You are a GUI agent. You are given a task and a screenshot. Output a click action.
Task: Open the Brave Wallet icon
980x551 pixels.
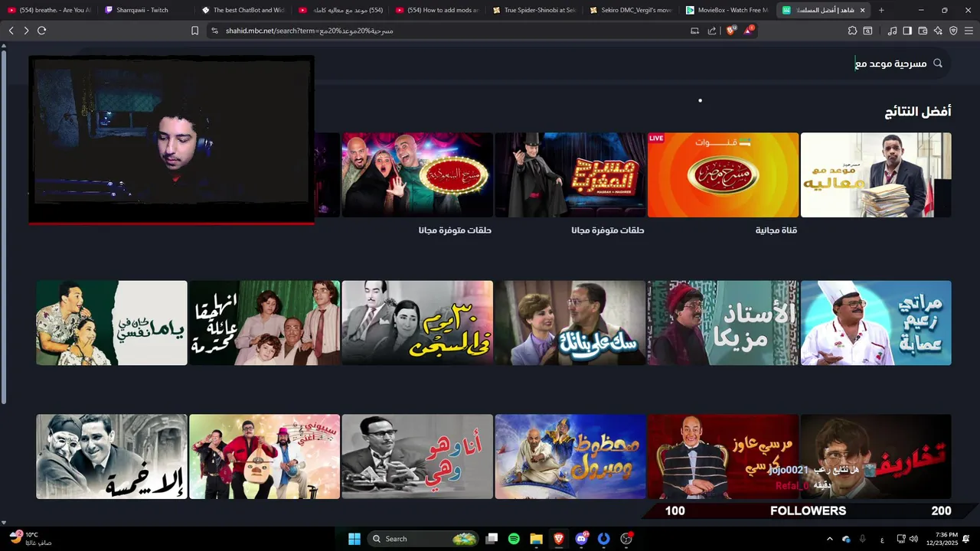coord(923,31)
